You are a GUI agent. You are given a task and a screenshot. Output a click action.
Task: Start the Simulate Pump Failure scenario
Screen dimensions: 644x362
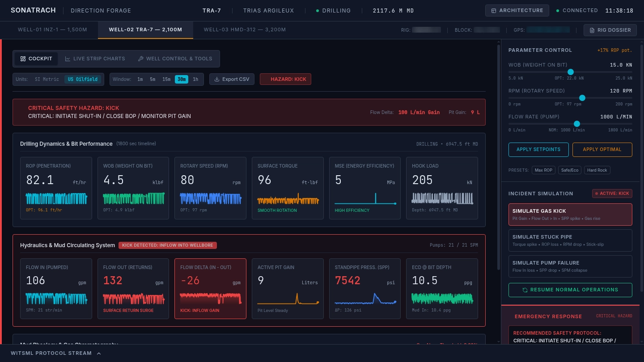(570, 266)
